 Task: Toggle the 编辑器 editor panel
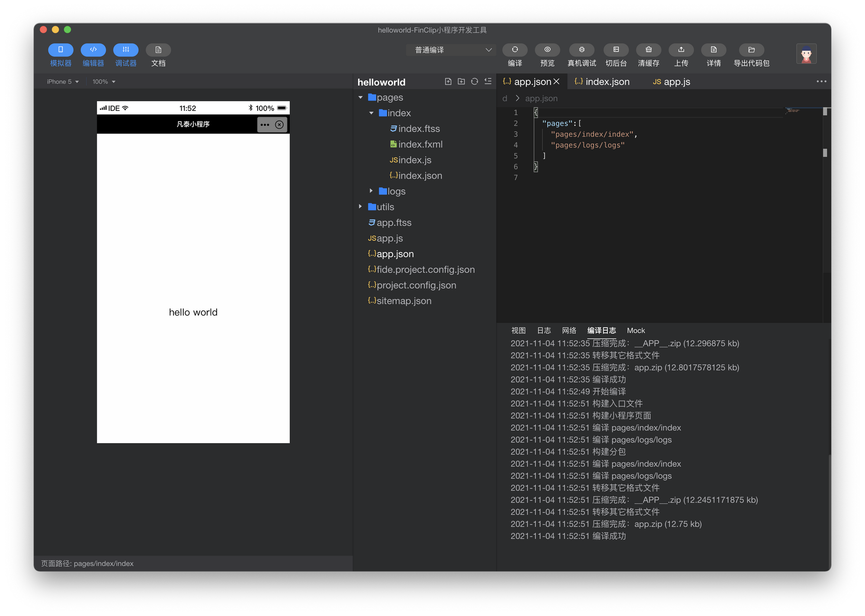click(x=93, y=55)
